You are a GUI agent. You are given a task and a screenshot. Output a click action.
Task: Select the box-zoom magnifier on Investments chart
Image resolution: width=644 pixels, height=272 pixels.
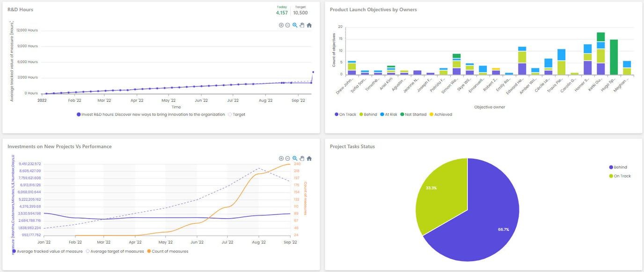tap(294, 158)
